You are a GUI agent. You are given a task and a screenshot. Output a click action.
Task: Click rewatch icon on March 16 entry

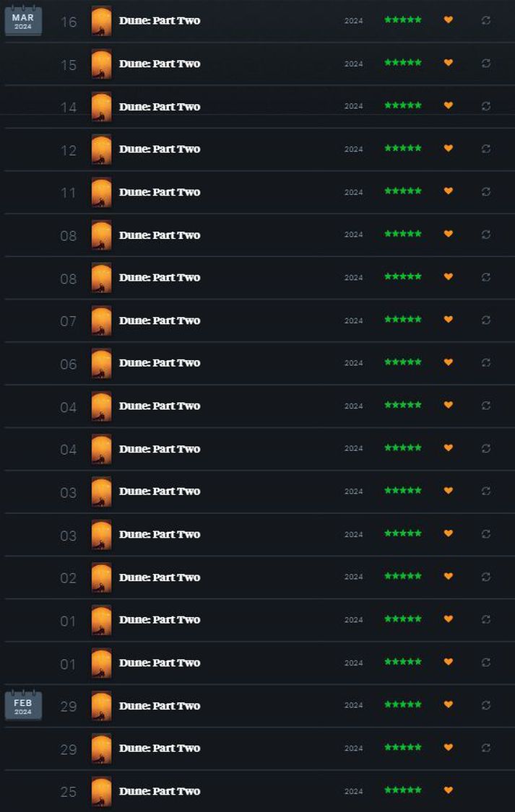pyautogui.click(x=486, y=21)
